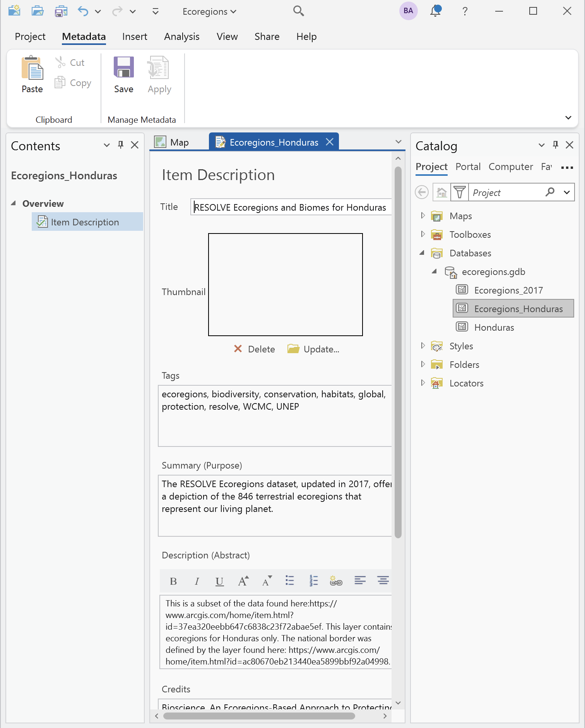Click the Catalog Back arrow button

422,192
